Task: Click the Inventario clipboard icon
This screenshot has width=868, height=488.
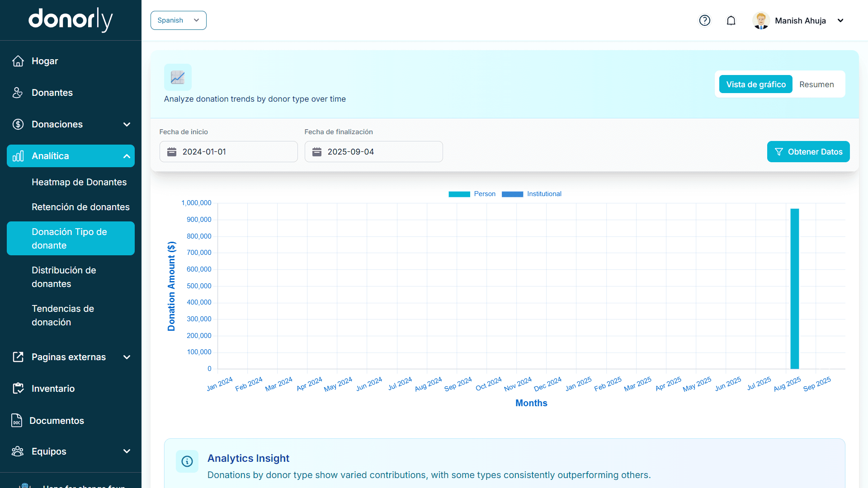Action: [18, 389]
